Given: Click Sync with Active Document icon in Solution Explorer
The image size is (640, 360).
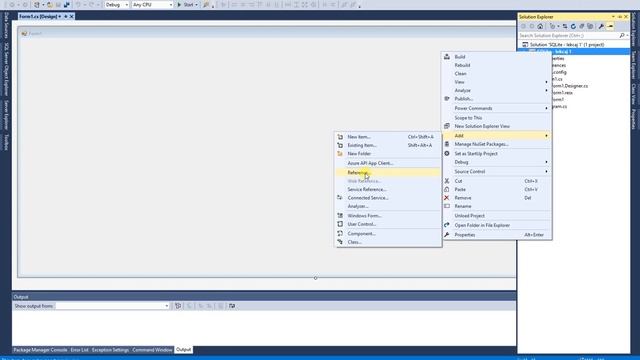Looking at the screenshot, I should tap(565, 26).
